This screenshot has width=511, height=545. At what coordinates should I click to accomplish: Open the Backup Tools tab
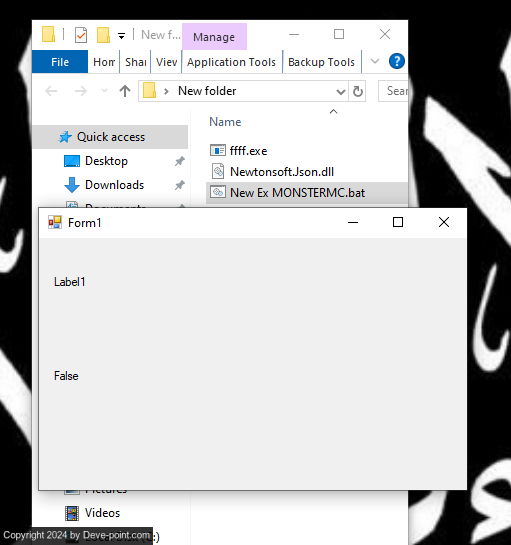click(322, 62)
